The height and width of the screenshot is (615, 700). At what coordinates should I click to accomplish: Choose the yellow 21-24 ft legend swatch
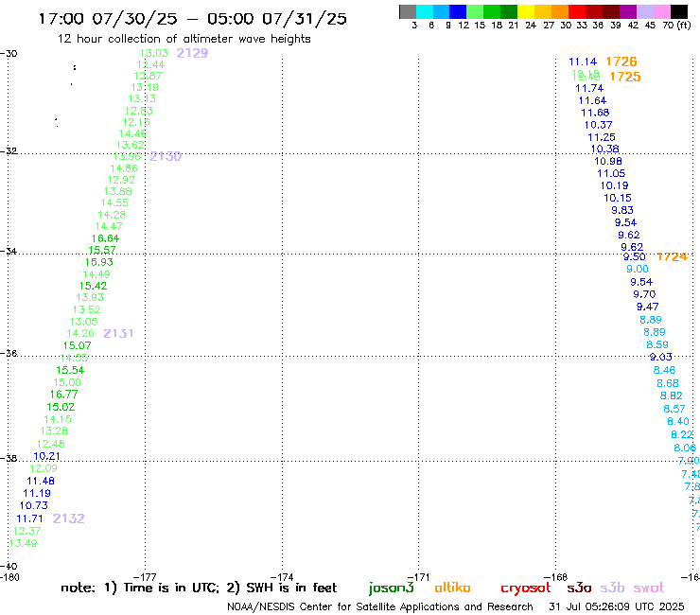click(526, 11)
